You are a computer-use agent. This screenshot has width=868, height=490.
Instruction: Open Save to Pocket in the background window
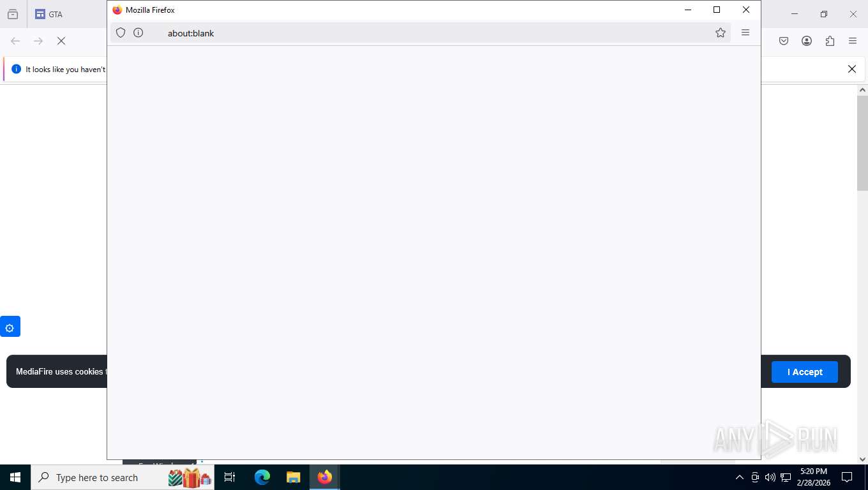(x=784, y=41)
